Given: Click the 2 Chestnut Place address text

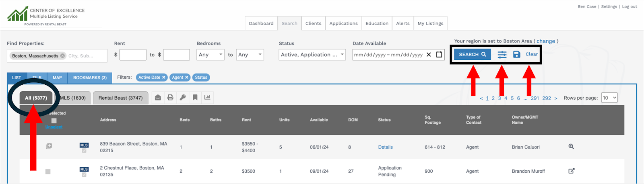Looking at the screenshot, I should (132, 171).
